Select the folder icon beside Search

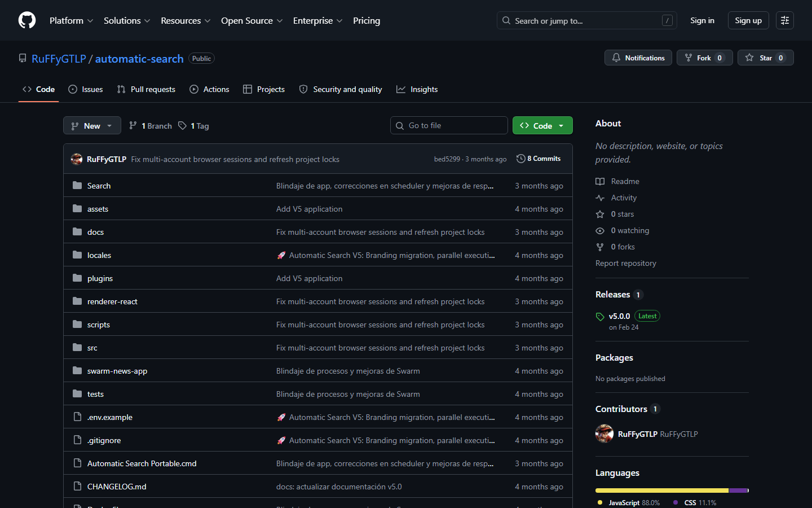click(x=77, y=185)
